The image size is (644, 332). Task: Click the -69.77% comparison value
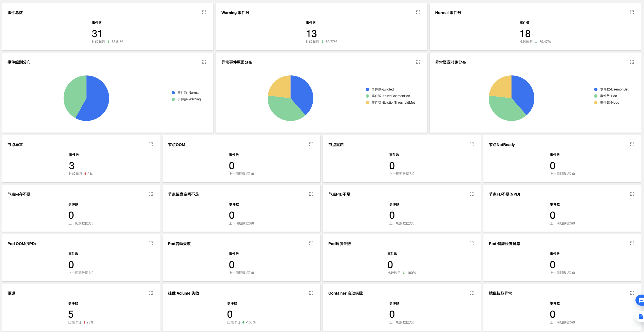coord(331,42)
